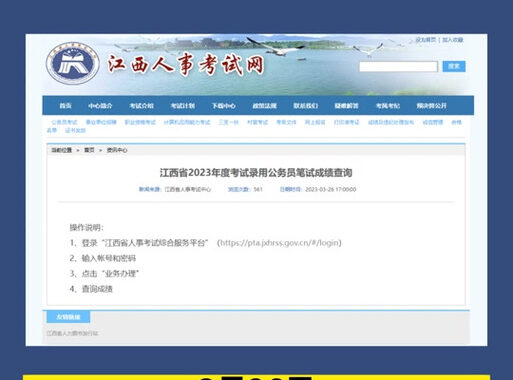Open the 友情链接 tab
The width and height of the screenshot is (513, 380).
(x=68, y=317)
